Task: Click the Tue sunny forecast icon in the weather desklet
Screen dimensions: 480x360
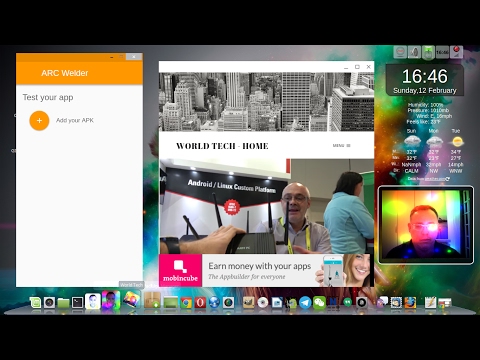Action: (x=457, y=142)
